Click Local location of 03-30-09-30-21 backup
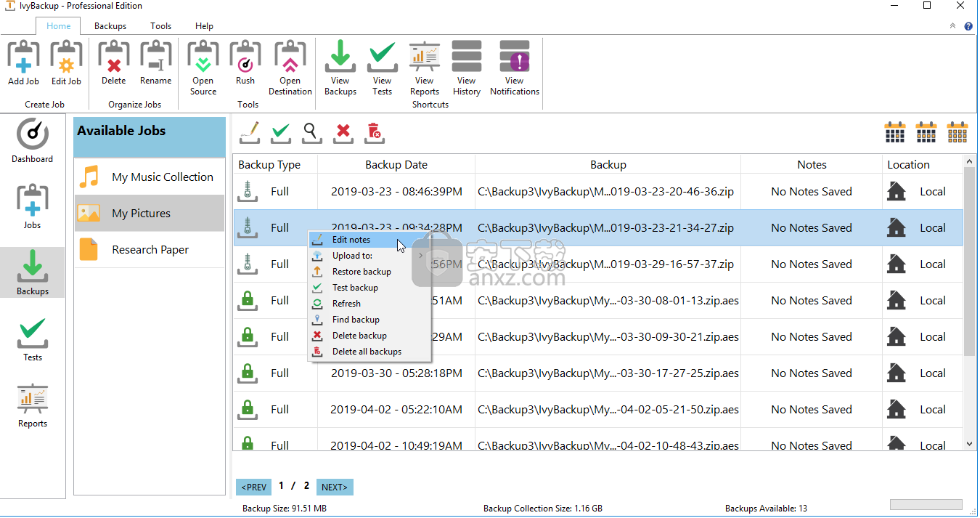The height and width of the screenshot is (518, 980). click(x=932, y=337)
